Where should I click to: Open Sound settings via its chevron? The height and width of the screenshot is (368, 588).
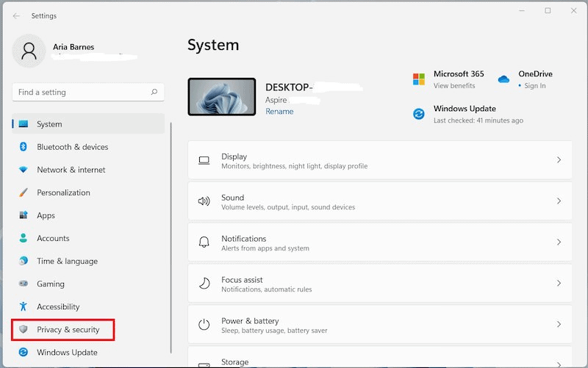559,201
